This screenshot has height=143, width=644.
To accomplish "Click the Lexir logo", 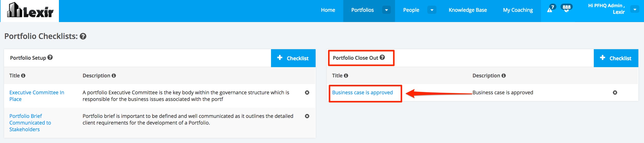I will coord(30,11).
